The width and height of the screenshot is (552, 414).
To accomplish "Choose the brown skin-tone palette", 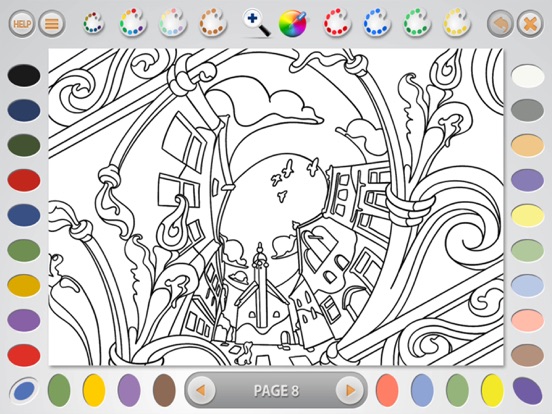I will pos(212,23).
